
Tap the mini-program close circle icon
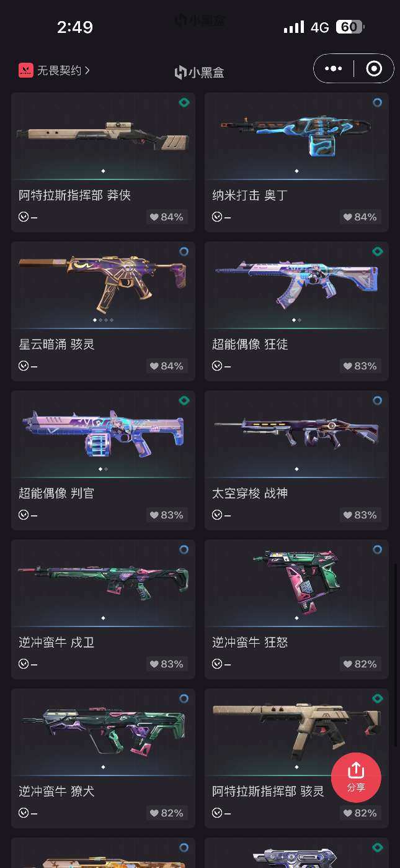374,69
